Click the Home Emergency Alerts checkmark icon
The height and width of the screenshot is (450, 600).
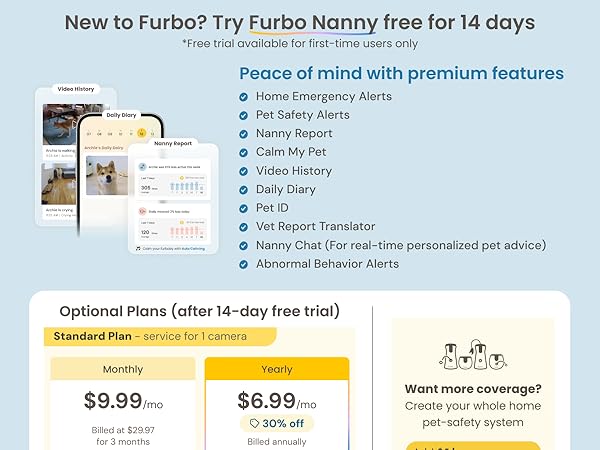pos(244,97)
